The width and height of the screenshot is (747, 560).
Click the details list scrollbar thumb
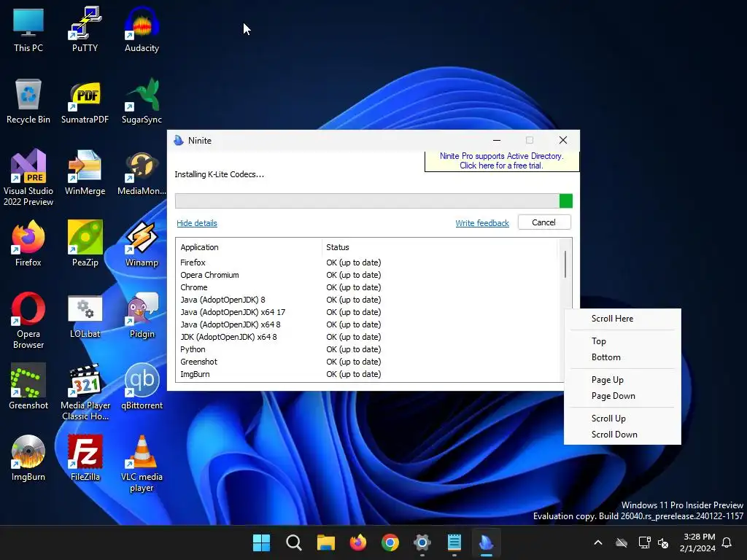point(565,264)
